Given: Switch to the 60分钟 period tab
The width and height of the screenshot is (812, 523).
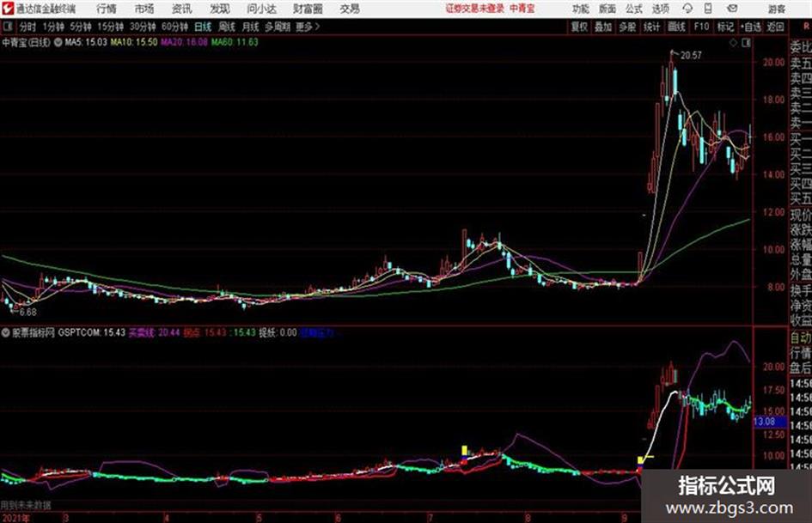Looking at the screenshot, I should 175,27.
